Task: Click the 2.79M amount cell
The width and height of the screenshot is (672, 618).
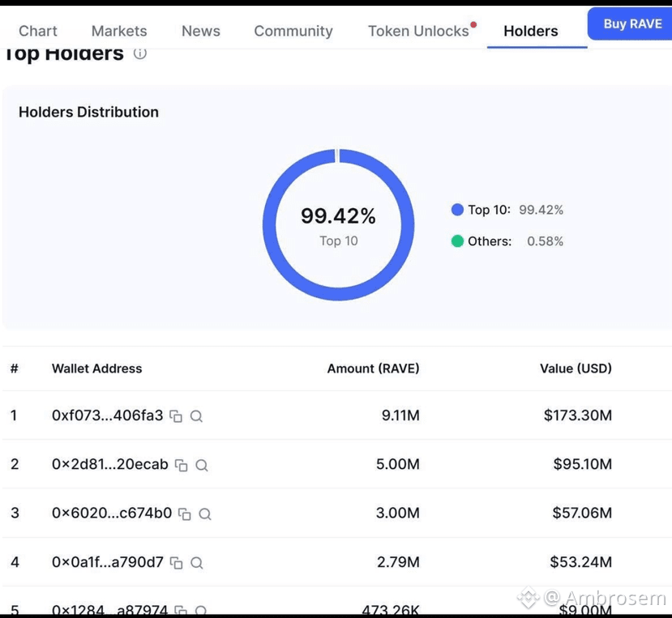Action: coord(398,561)
